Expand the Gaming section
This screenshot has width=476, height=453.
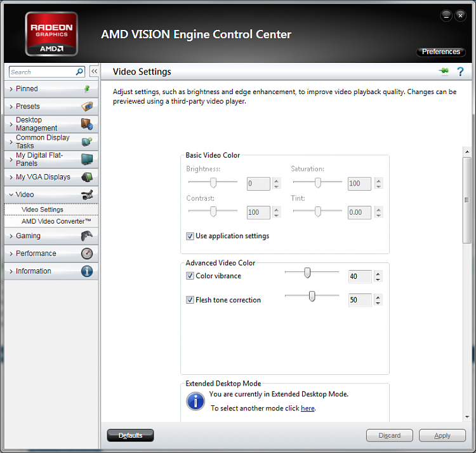coord(51,236)
